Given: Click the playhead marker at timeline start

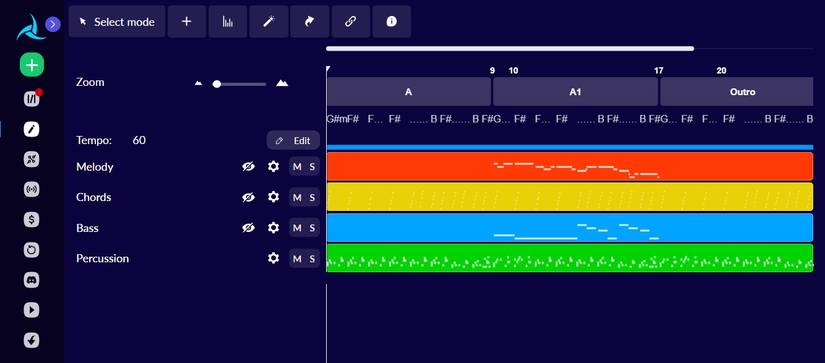Looking at the screenshot, I should coord(328,69).
